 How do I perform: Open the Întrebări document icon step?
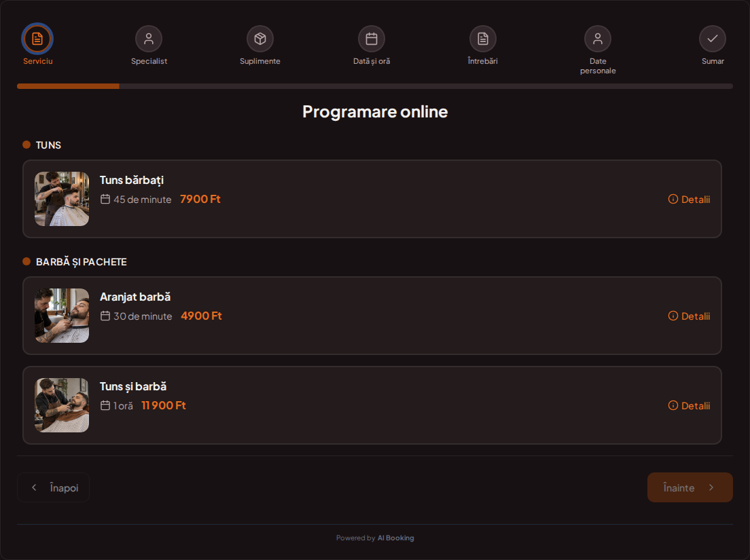point(483,39)
